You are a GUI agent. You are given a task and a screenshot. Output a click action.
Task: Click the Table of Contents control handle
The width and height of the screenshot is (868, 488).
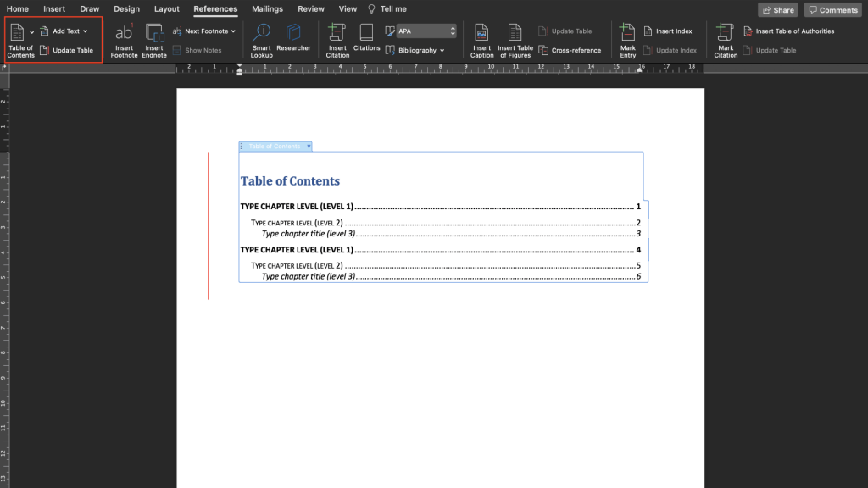click(x=242, y=146)
